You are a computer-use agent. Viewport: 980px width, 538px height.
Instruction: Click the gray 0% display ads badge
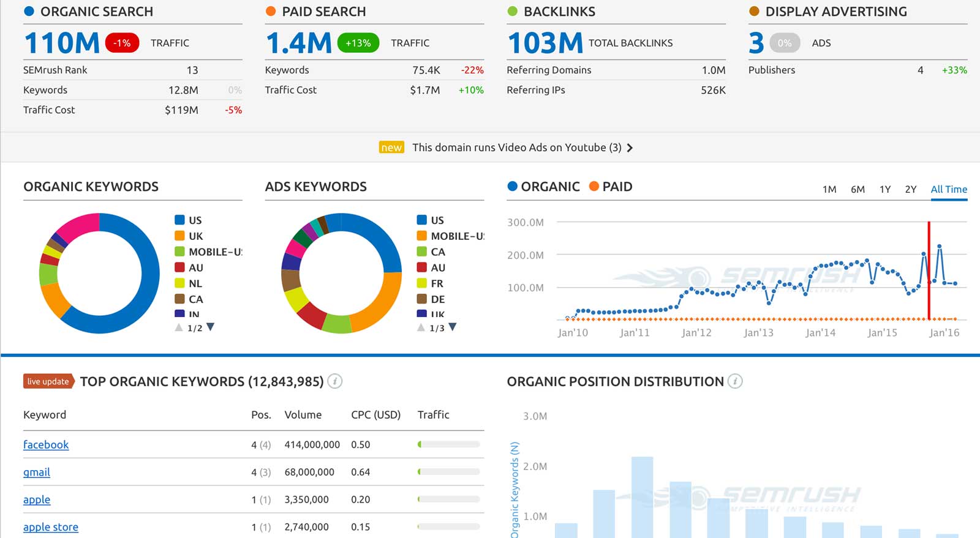click(x=785, y=43)
